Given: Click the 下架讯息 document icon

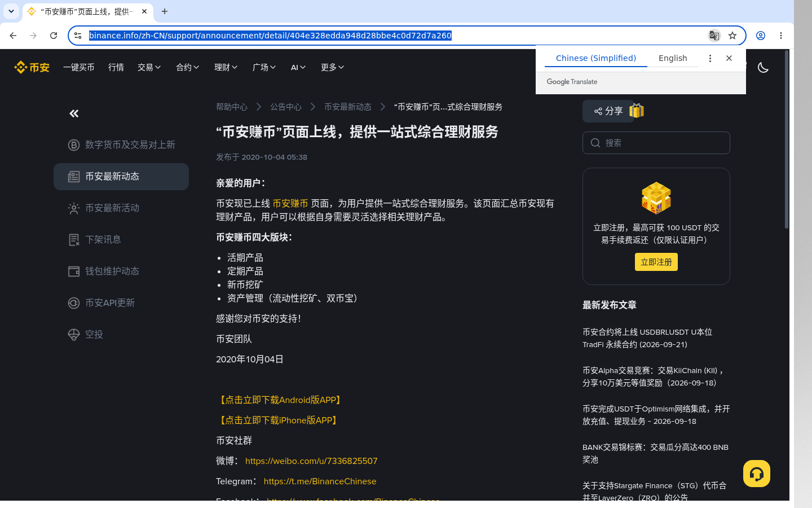Looking at the screenshot, I should (x=74, y=240).
